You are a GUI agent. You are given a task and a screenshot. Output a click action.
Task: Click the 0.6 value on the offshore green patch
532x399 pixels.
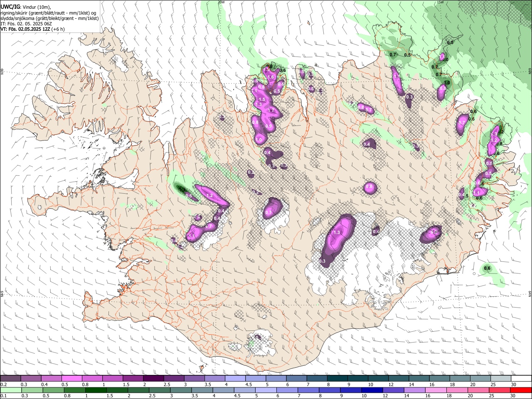tap(487, 268)
